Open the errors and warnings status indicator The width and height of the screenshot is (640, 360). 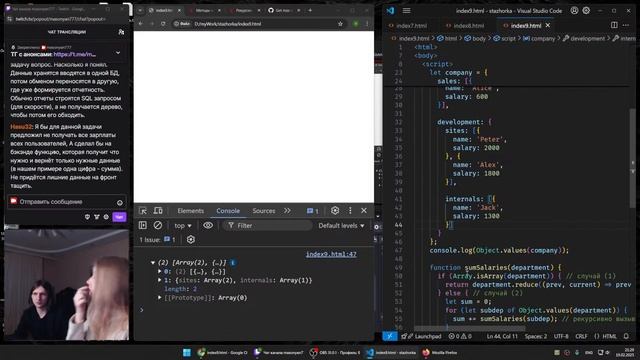tap(460, 336)
